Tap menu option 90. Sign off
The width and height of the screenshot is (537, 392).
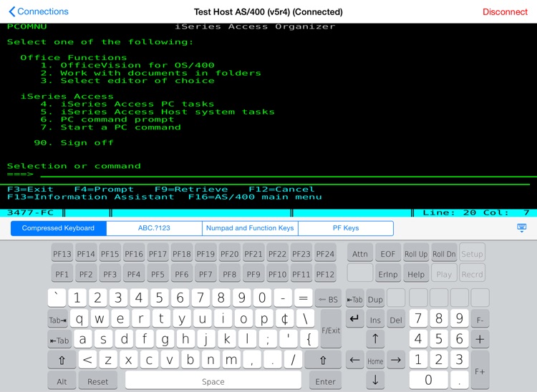point(74,142)
